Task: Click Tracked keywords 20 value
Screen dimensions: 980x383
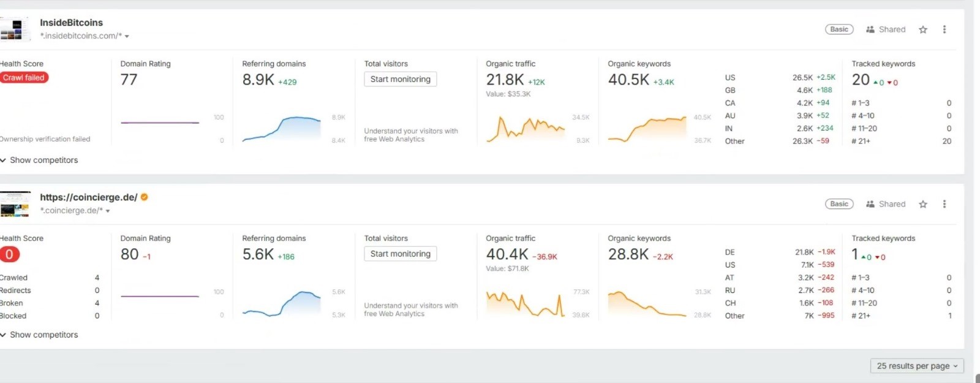Action: pos(861,80)
